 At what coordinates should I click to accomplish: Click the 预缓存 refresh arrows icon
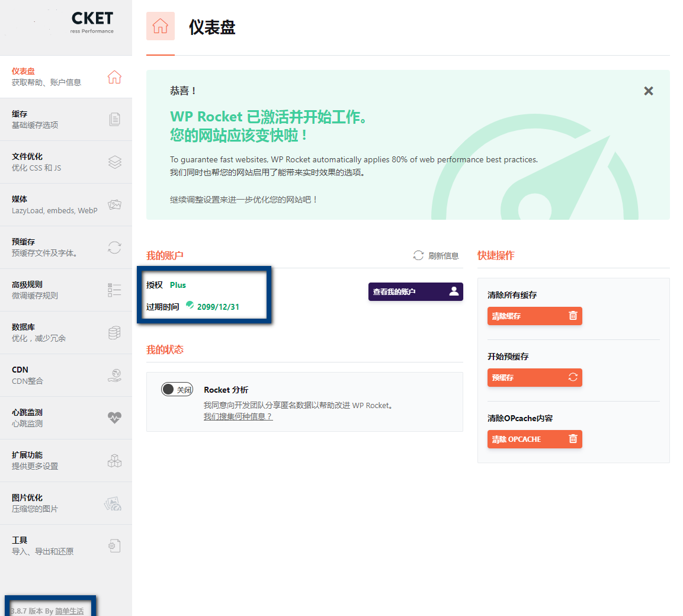(x=114, y=248)
